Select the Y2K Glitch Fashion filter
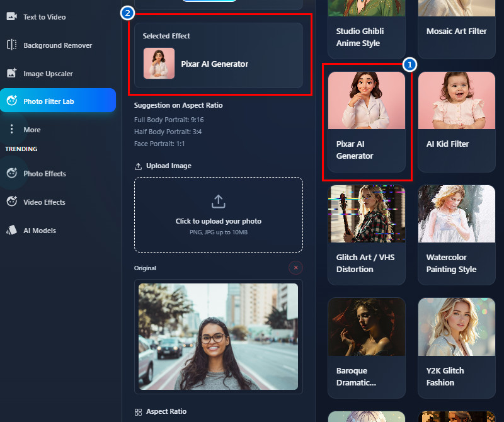This screenshot has width=504, height=422. click(x=456, y=346)
